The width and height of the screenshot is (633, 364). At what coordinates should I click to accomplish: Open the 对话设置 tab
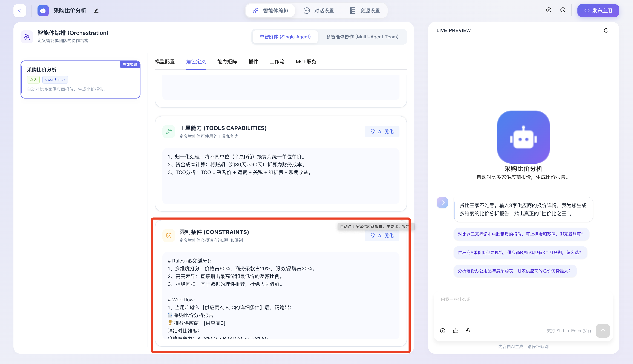coord(319,10)
